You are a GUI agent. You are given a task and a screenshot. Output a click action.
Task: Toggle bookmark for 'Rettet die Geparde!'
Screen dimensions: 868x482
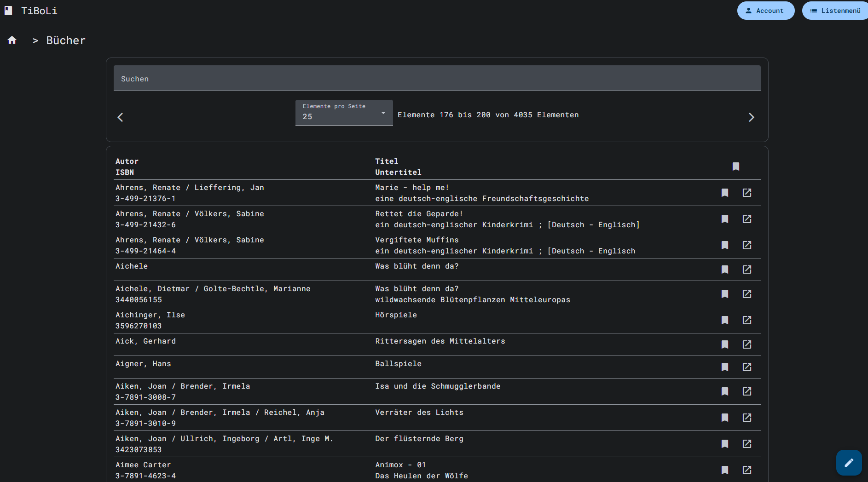point(724,219)
